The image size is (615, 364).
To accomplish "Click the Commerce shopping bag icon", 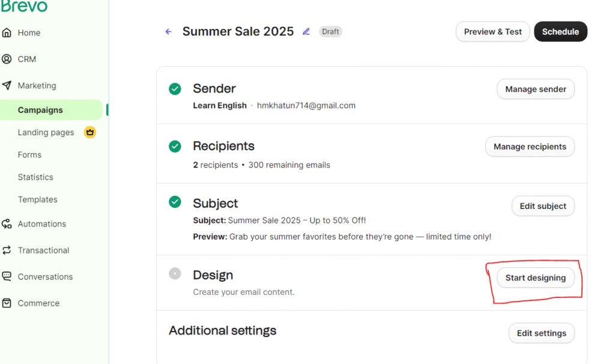I will tap(7, 303).
